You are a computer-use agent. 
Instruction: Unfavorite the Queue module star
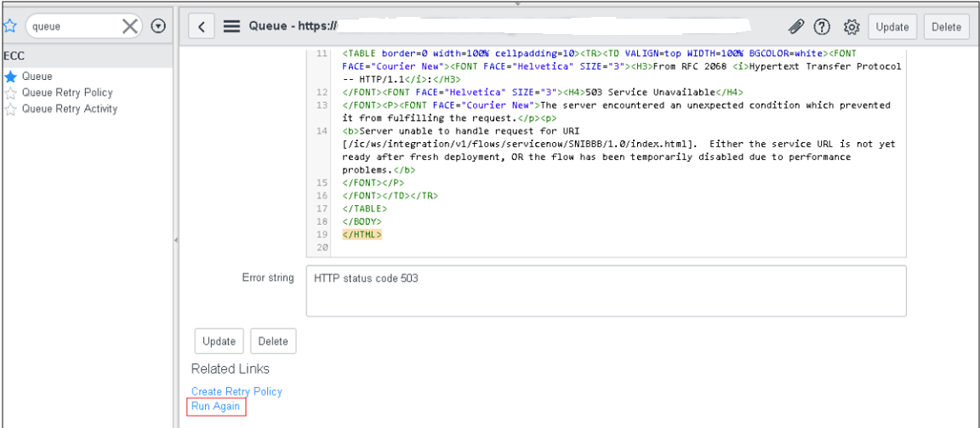(10, 77)
